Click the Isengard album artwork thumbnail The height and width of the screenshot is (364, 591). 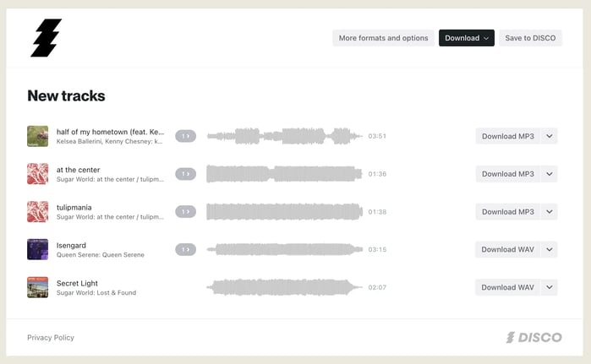click(x=37, y=249)
